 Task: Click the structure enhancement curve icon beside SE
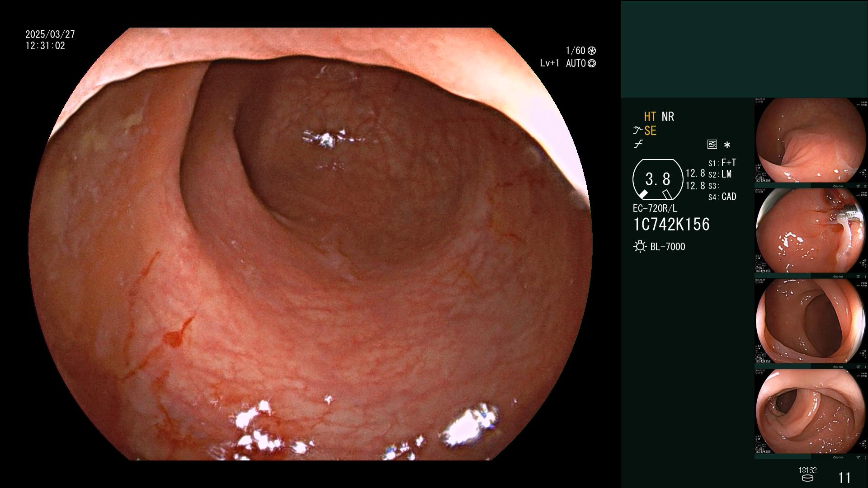638,131
